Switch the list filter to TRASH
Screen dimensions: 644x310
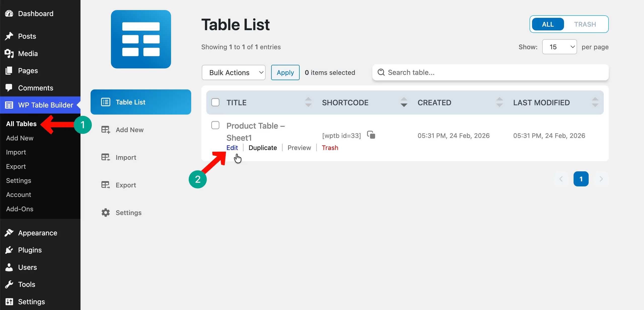pos(585,24)
